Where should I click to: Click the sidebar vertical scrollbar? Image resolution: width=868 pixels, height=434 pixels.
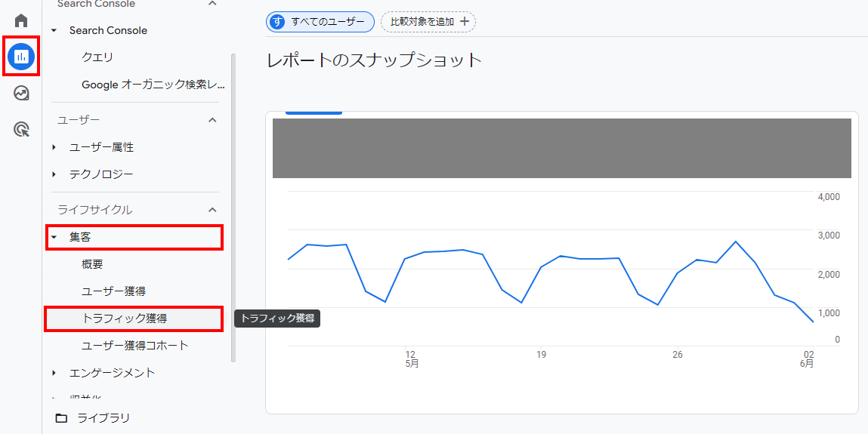pos(233,204)
